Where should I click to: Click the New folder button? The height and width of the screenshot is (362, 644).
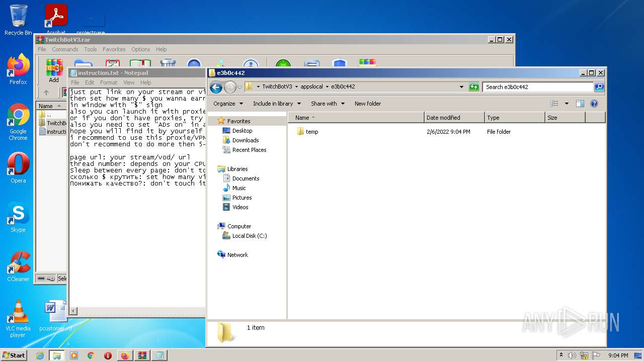(368, 104)
